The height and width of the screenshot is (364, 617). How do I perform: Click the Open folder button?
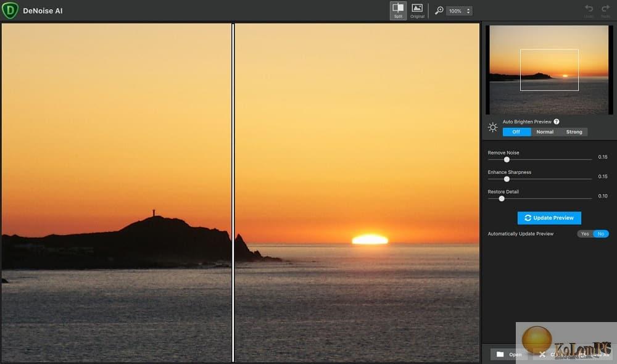pos(509,354)
